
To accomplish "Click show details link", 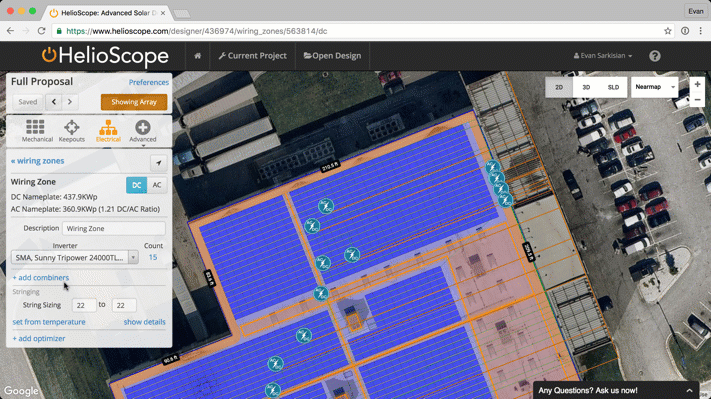I will [145, 322].
